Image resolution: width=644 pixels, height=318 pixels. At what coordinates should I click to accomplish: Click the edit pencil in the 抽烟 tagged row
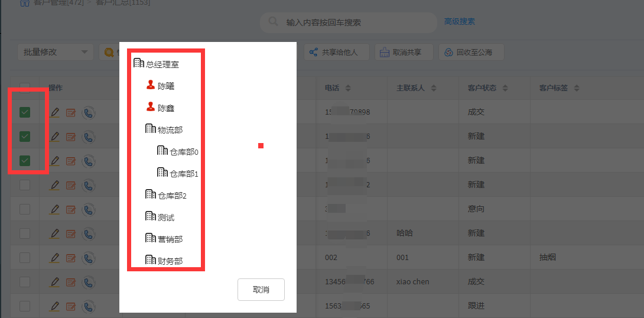(x=54, y=258)
